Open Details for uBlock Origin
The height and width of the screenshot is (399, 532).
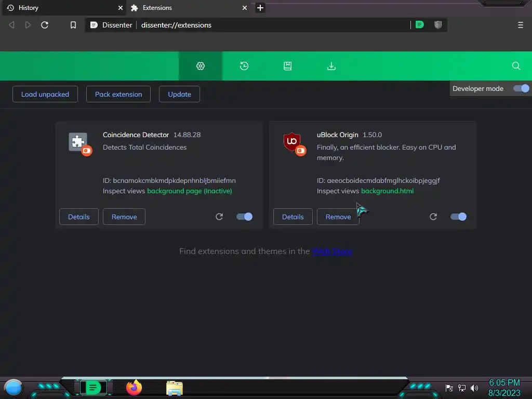pos(293,217)
